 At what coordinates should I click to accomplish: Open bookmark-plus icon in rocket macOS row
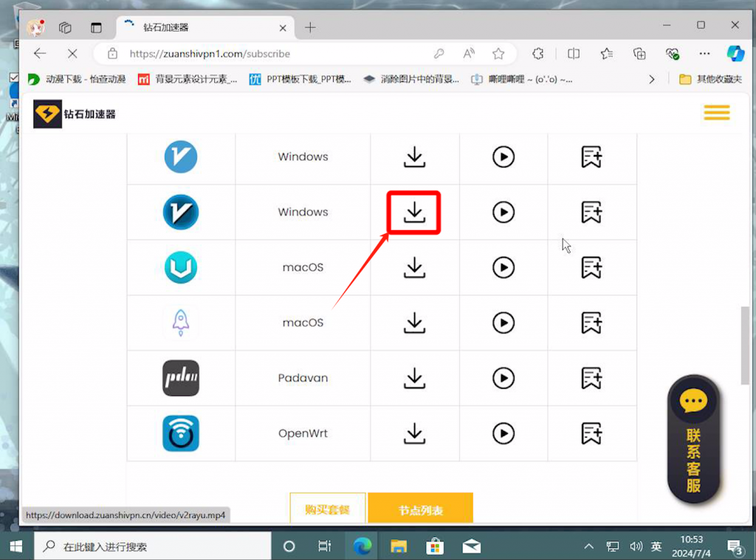(591, 323)
